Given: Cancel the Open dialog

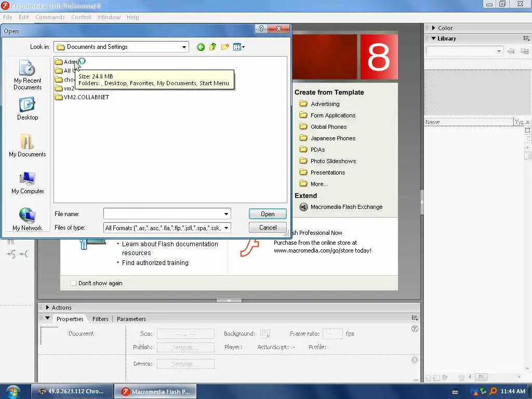Looking at the screenshot, I should click(x=268, y=228).
